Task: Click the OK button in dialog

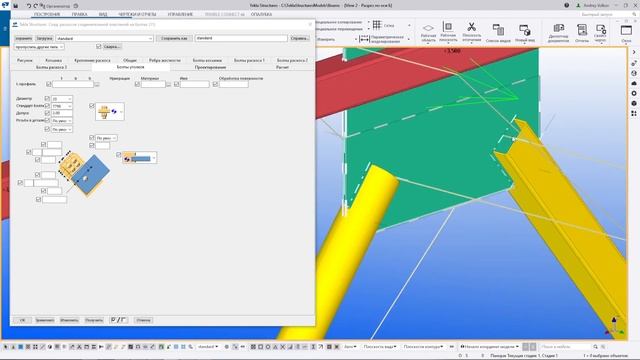Action: (x=22, y=320)
